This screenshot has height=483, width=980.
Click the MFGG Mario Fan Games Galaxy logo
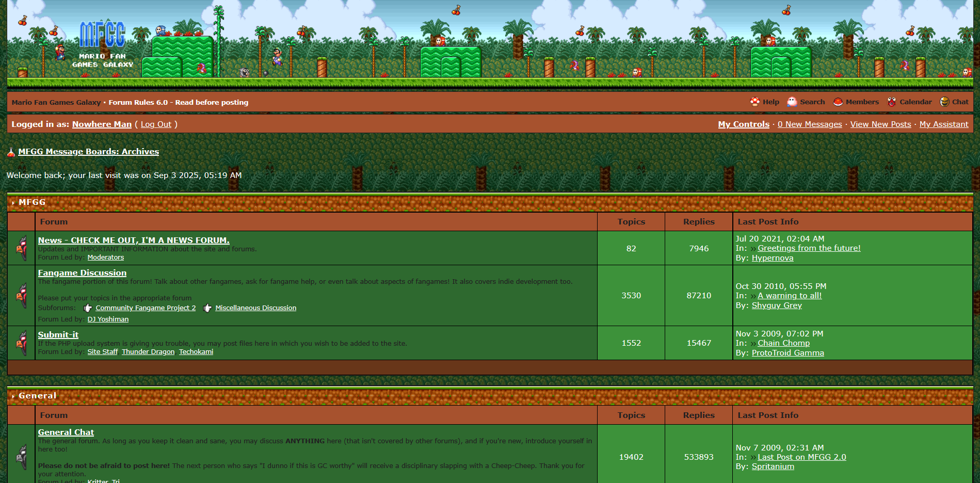pyautogui.click(x=103, y=45)
